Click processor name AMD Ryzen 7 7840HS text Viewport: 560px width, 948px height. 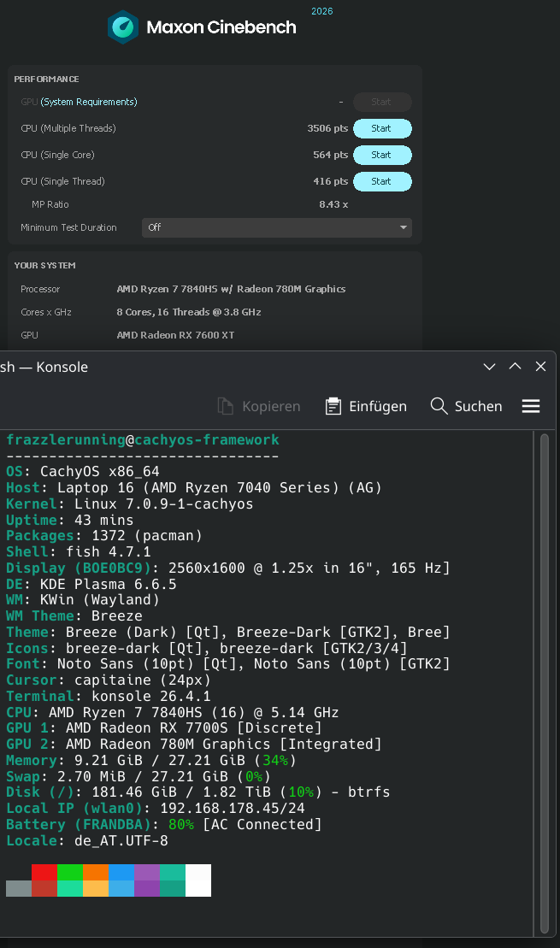[231, 289]
